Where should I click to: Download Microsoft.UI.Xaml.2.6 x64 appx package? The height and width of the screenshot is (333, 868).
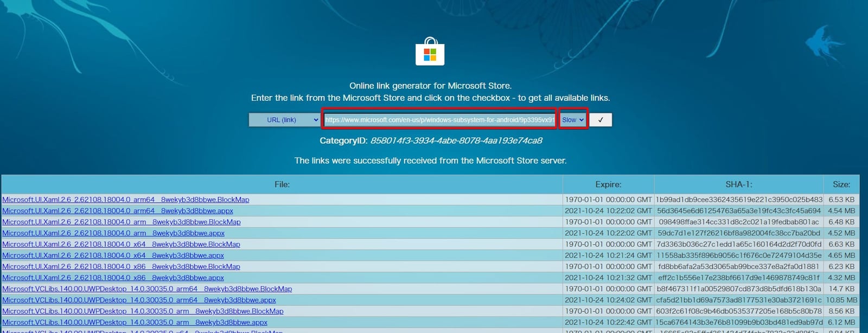[x=113, y=255]
